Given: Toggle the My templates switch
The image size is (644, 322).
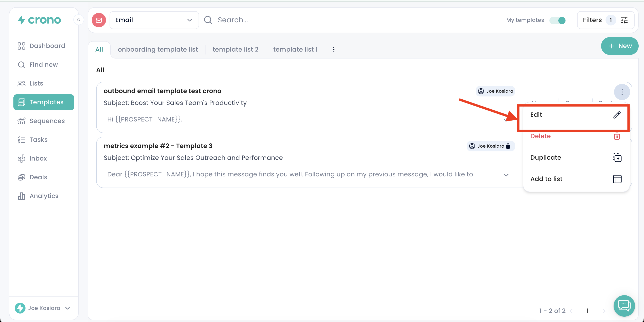Looking at the screenshot, I should [x=557, y=20].
